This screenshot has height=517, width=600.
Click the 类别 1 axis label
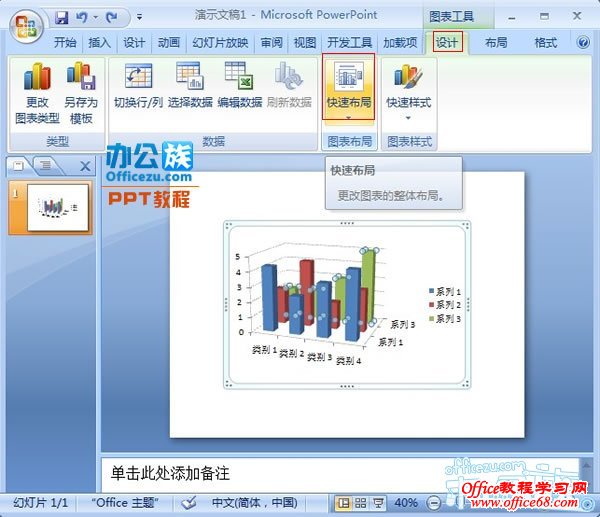point(264,350)
